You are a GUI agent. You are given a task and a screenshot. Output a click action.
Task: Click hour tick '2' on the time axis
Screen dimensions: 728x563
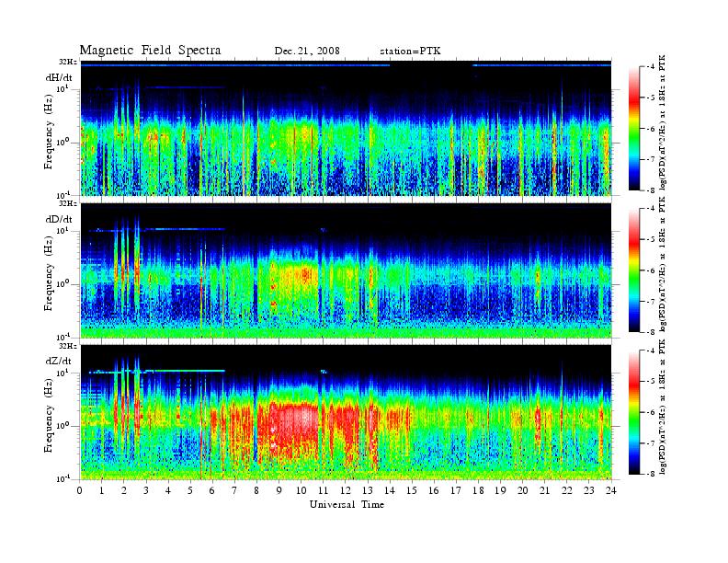(x=124, y=490)
